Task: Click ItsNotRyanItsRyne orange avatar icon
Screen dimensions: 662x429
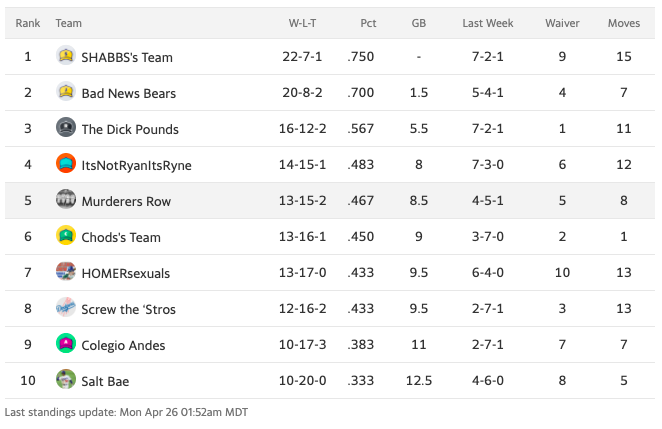Action: pyautogui.click(x=66, y=164)
